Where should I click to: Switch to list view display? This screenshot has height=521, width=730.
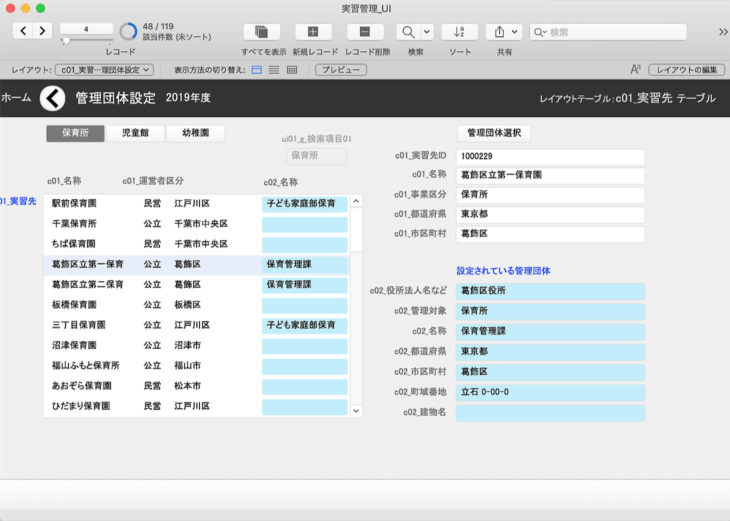pyautogui.click(x=274, y=70)
